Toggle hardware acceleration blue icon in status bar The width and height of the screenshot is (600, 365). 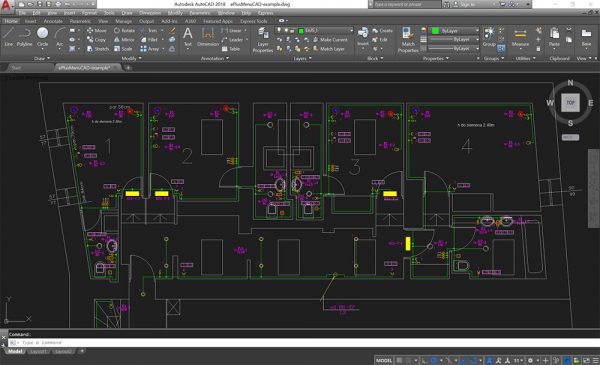567,360
